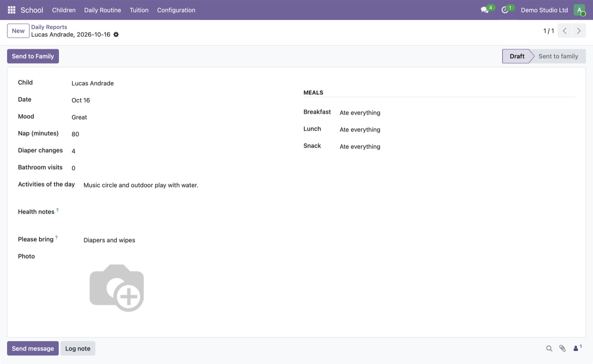
Task: Open the Tuition menu
Action: [139, 10]
